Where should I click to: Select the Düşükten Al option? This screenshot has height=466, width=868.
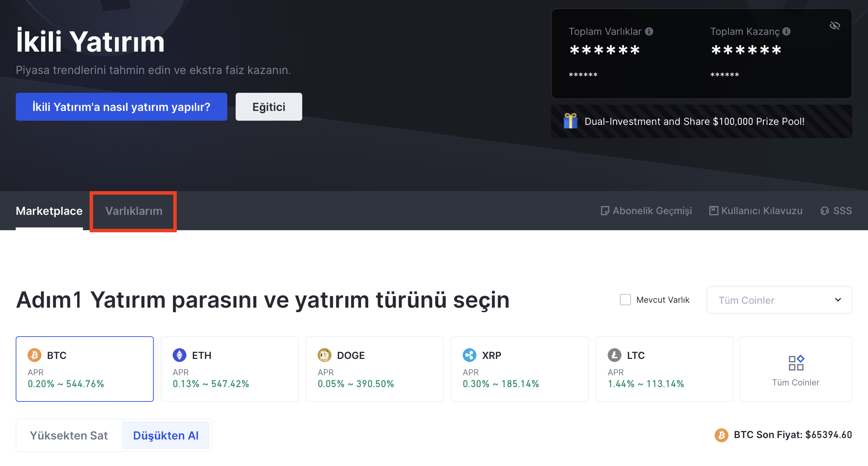coord(166,435)
